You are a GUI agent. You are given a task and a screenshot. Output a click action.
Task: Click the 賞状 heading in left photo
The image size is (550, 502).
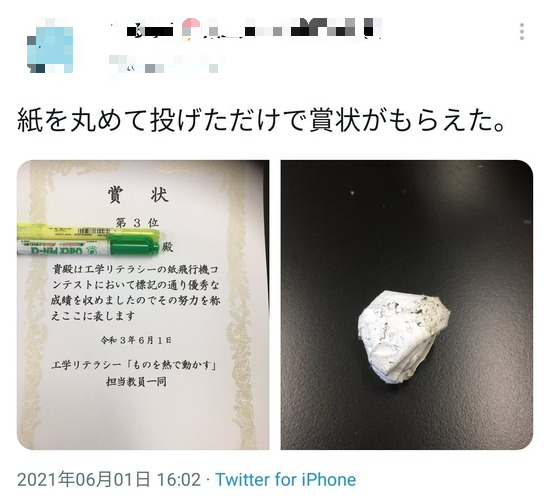[138, 195]
